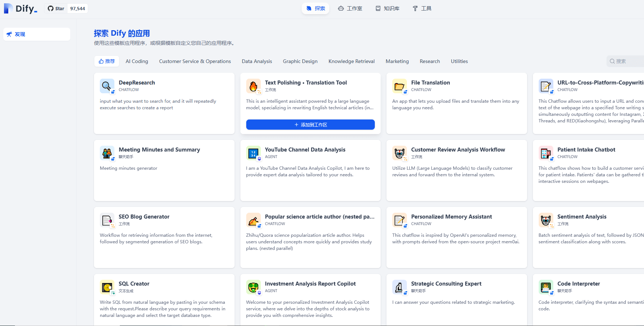
Task: Click the SQL Creator app icon
Action: tap(107, 287)
